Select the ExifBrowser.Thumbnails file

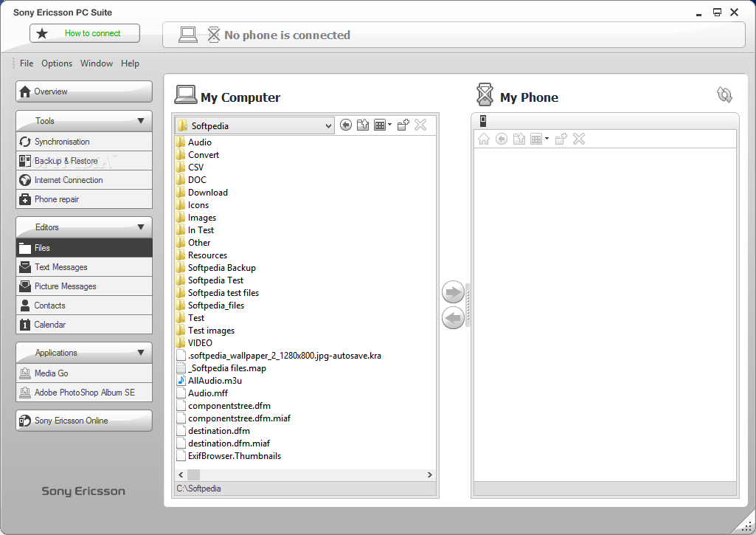pos(229,456)
